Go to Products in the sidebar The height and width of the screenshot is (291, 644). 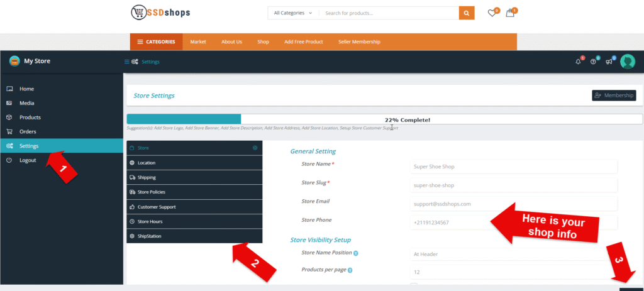tap(30, 118)
